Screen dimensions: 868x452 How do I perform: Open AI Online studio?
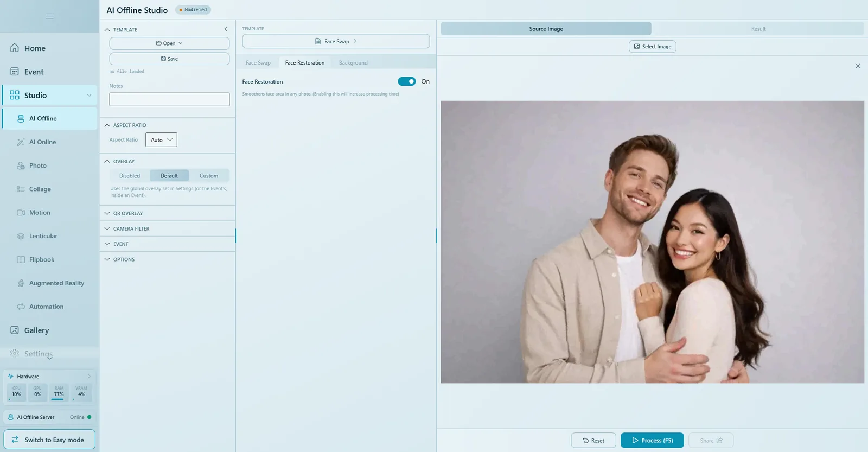coord(49,142)
